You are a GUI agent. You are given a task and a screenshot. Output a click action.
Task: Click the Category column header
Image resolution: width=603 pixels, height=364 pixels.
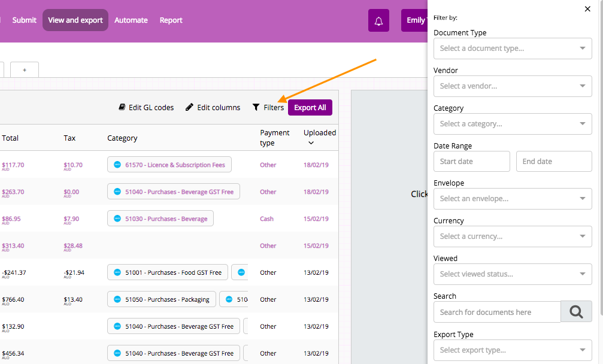[x=122, y=138]
